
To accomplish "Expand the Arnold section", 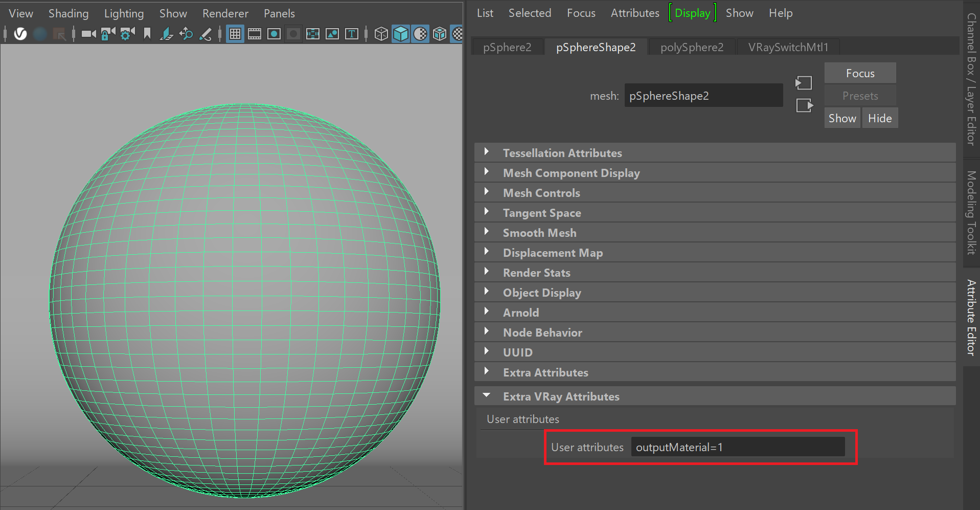I will (715, 313).
